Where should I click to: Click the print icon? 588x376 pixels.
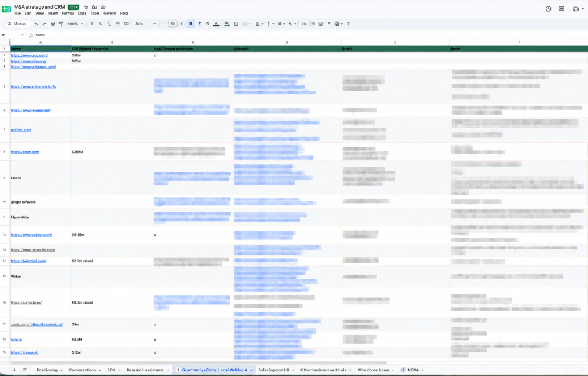[x=52, y=24]
